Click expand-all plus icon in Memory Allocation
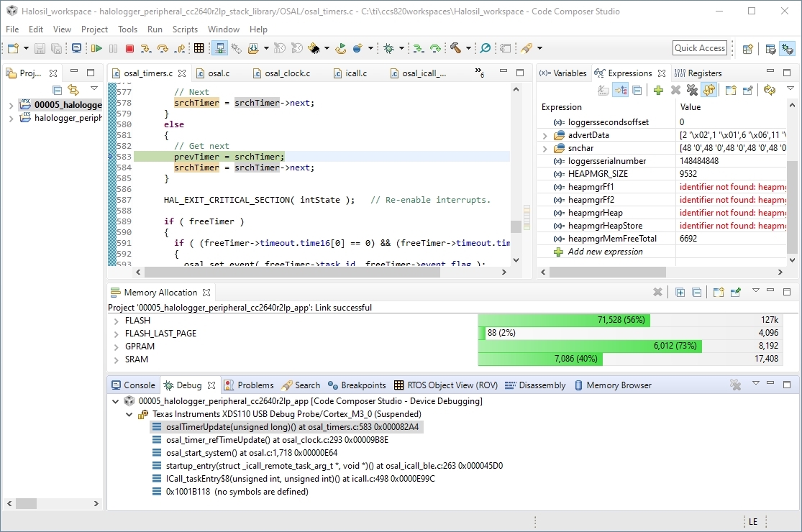802x532 pixels. pos(680,293)
